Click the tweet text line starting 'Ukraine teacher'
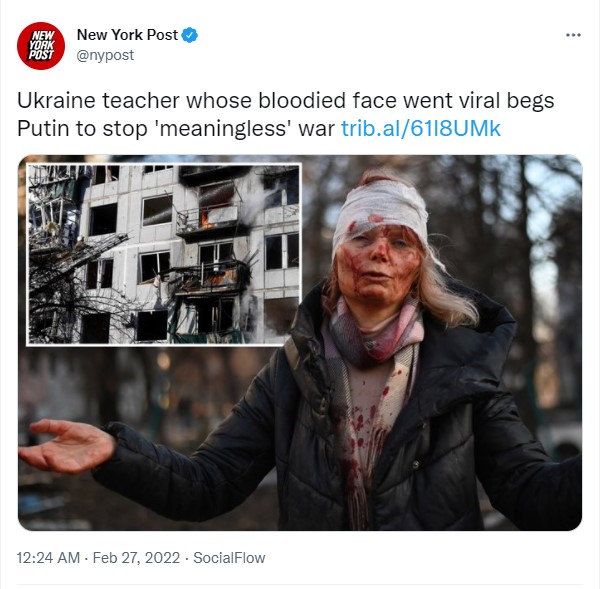The height and width of the screenshot is (589, 604). click(285, 101)
